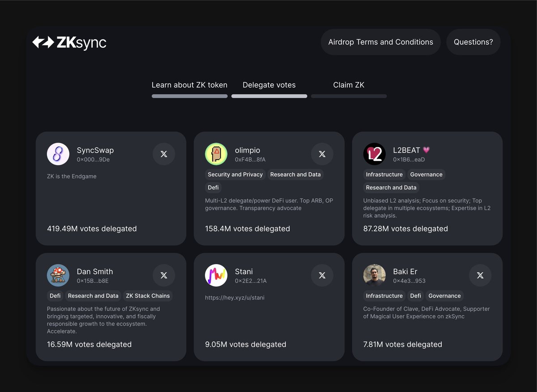Select the SyncSwap delegate name
This screenshot has height=392, width=537.
point(95,150)
